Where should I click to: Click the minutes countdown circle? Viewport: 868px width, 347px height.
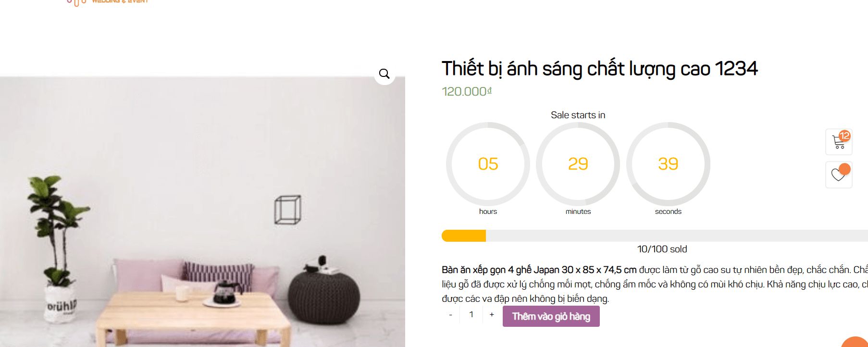click(578, 164)
